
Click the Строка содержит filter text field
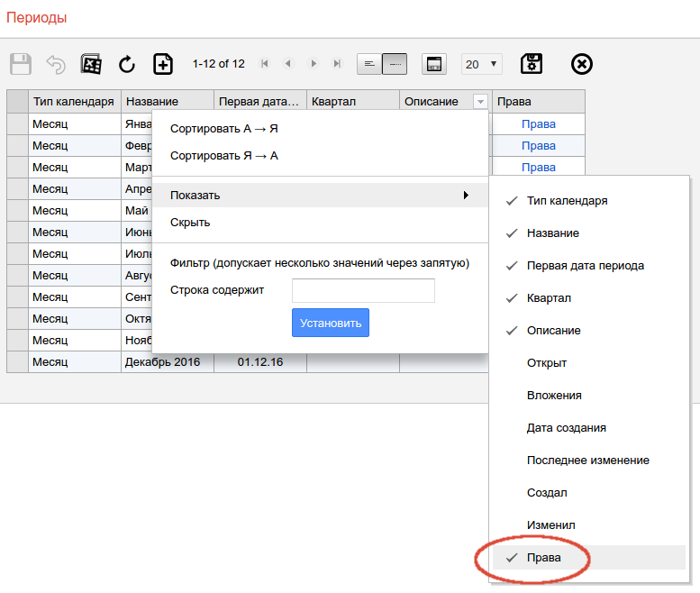pos(363,290)
